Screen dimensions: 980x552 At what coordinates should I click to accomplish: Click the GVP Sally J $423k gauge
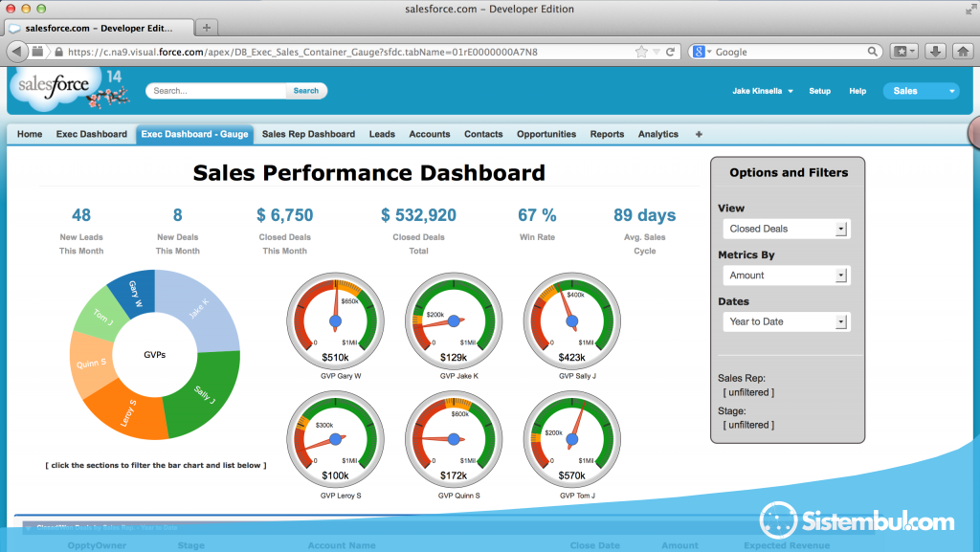[x=572, y=320]
